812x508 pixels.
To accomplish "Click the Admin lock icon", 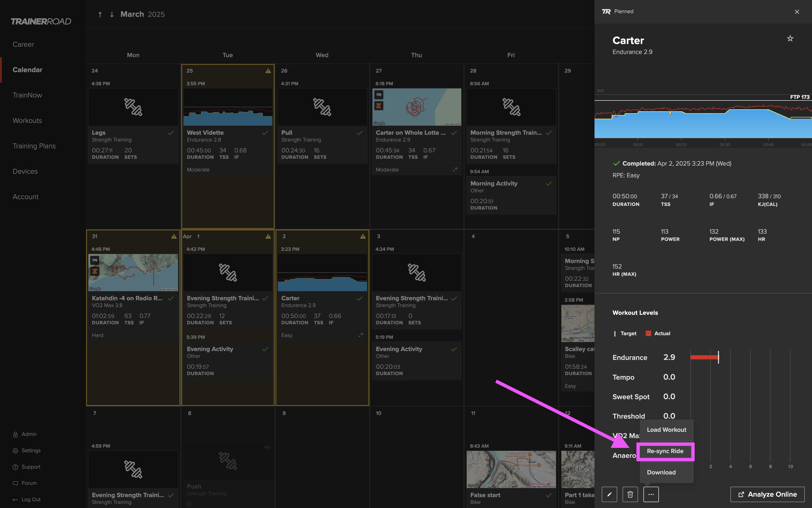I will coord(15,435).
